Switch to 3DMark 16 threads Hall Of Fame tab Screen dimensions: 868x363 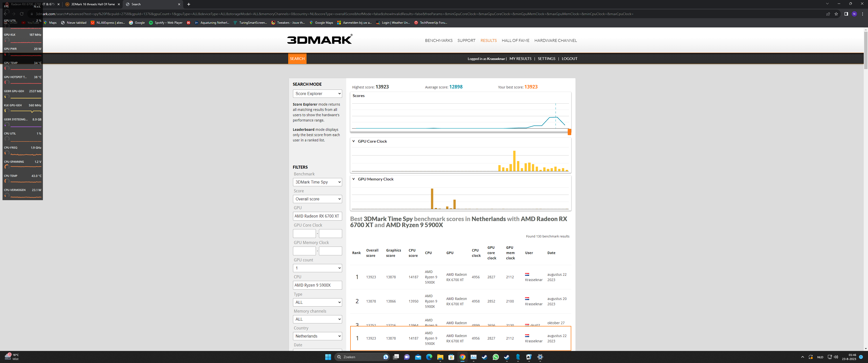pos(93,4)
